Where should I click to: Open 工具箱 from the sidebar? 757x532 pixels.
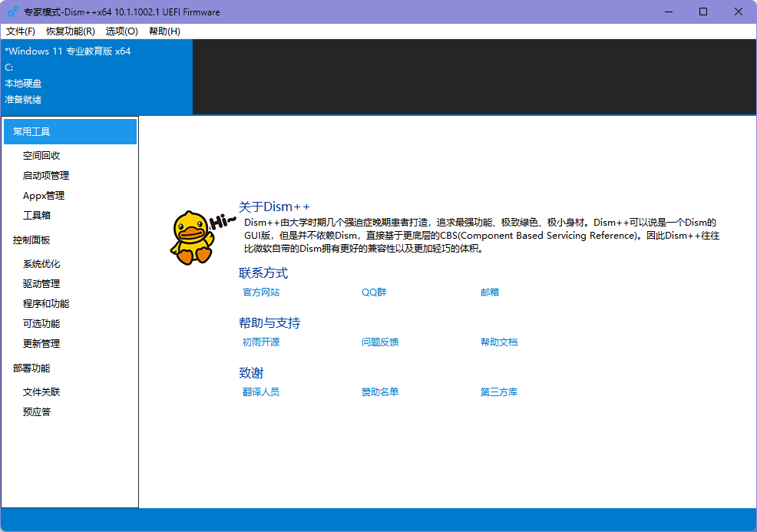pos(37,216)
